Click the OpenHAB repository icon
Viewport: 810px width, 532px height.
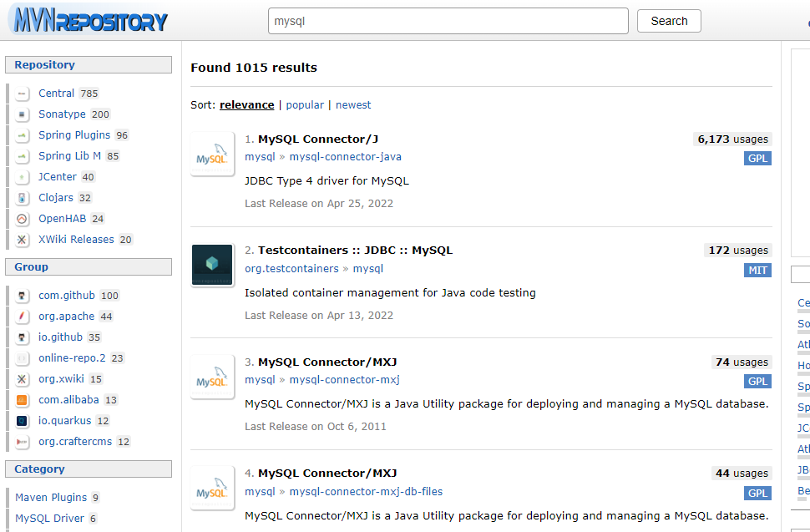(x=22, y=219)
